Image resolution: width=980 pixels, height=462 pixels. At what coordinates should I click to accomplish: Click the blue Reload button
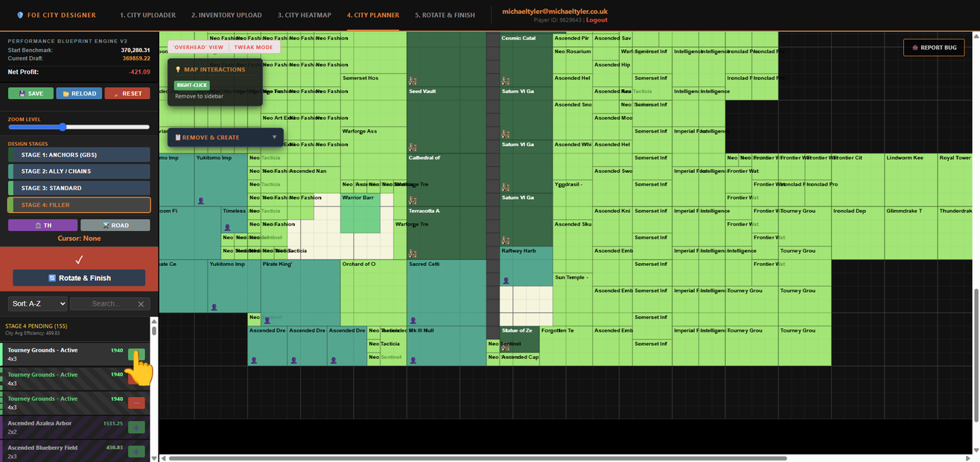[x=79, y=93]
